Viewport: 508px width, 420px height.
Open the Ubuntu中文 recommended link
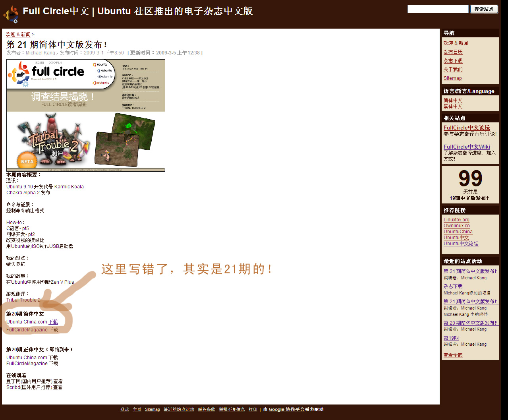click(456, 238)
